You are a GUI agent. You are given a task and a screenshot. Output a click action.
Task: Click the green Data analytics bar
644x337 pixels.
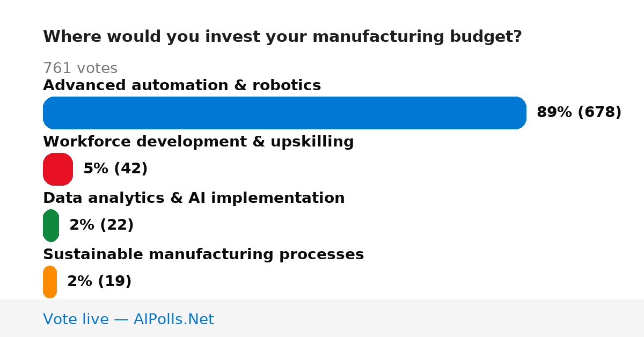coord(51,225)
